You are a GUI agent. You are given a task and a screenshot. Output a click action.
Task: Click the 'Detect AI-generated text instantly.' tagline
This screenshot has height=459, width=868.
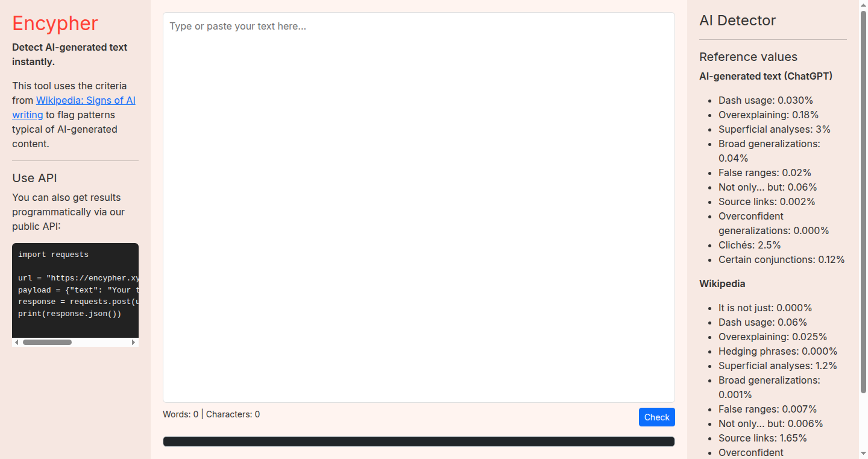pos(70,54)
